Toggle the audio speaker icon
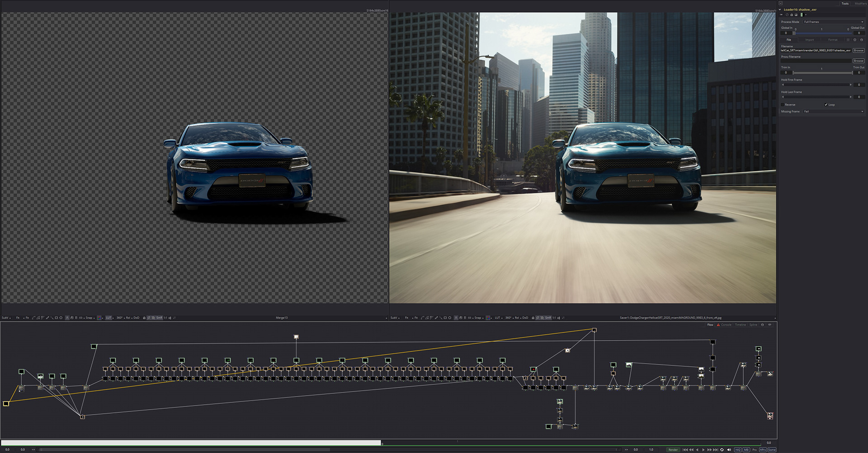Screen dimensions: 868x453 coord(729,450)
